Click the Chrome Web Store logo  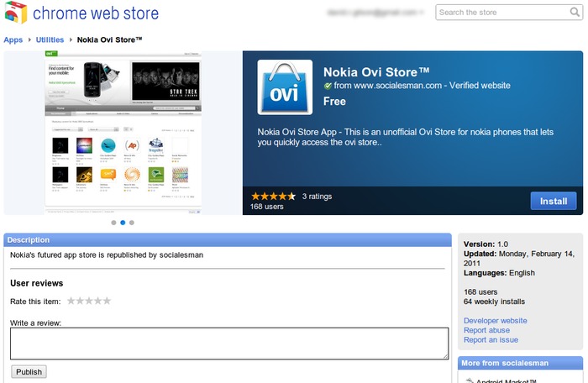click(x=16, y=13)
